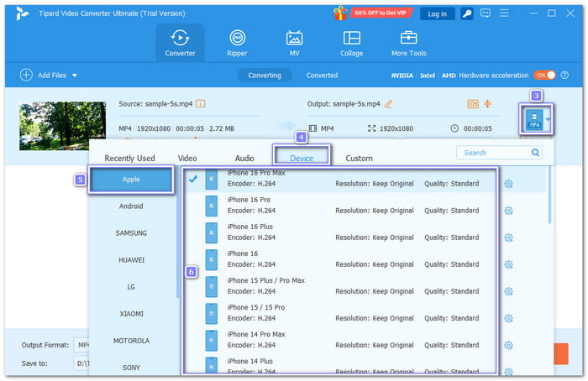The height and width of the screenshot is (381, 588).
Task: Switch to the Converted list
Action: click(x=322, y=76)
